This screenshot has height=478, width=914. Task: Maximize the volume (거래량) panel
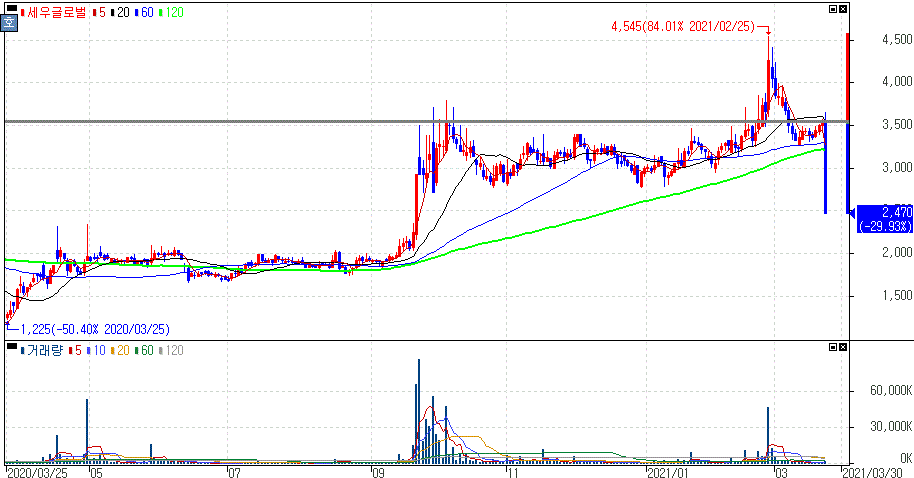[833, 347]
